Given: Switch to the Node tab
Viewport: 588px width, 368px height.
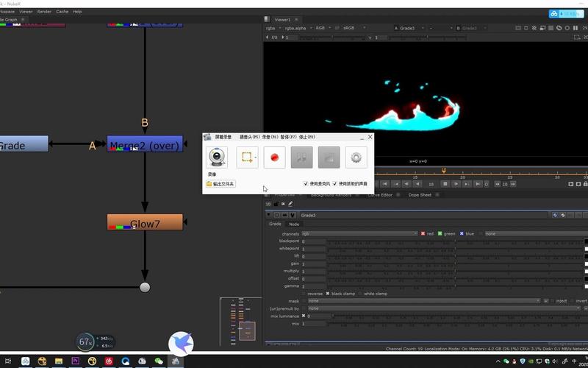Looking at the screenshot, I should (294, 224).
